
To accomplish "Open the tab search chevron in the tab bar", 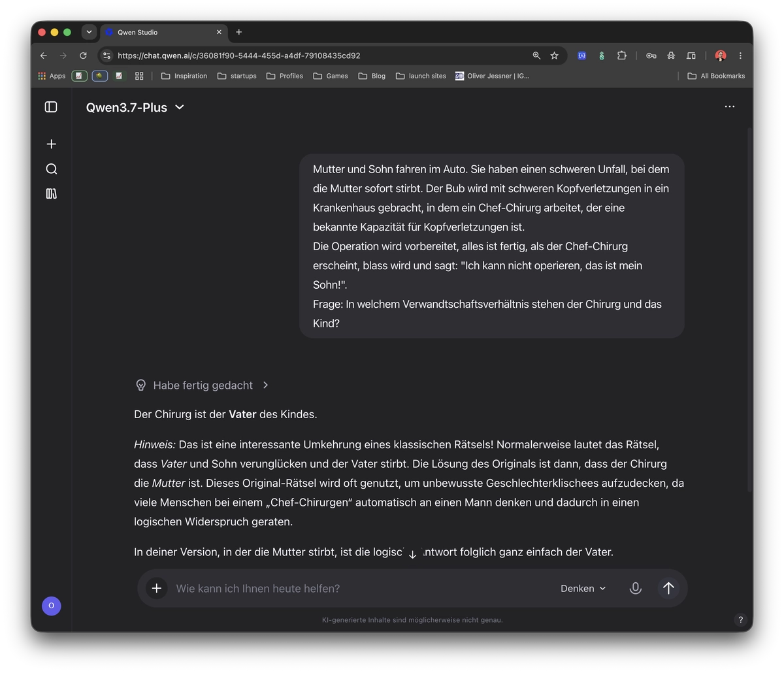I will coord(90,32).
